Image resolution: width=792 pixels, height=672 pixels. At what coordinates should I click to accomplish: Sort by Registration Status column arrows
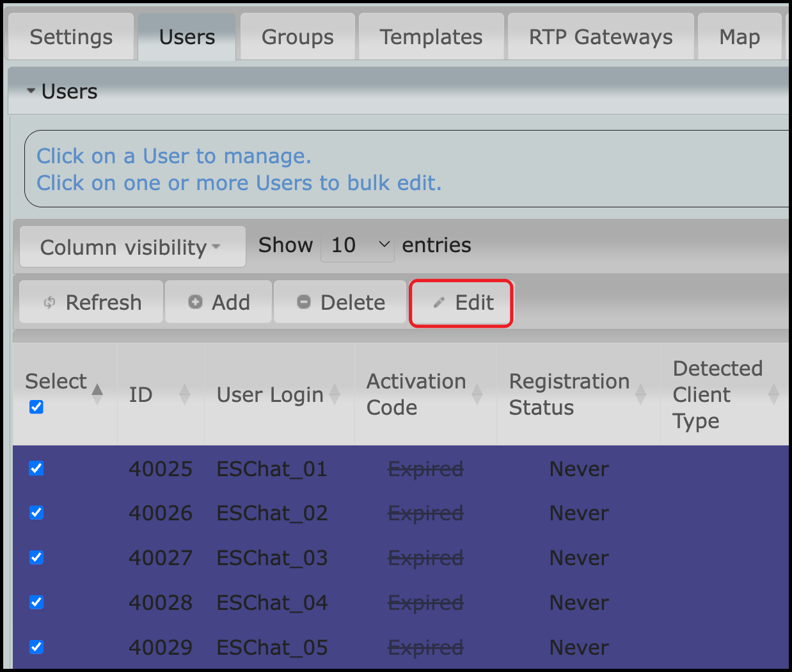tap(640, 394)
